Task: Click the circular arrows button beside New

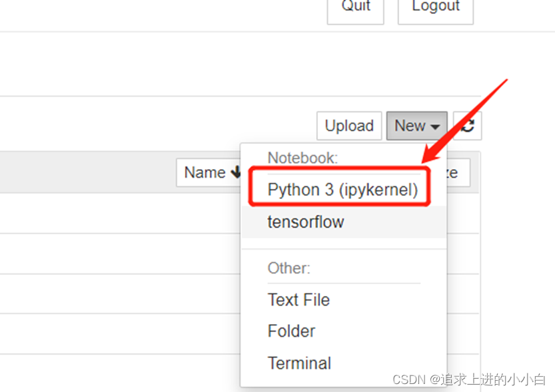Action: pos(466,126)
